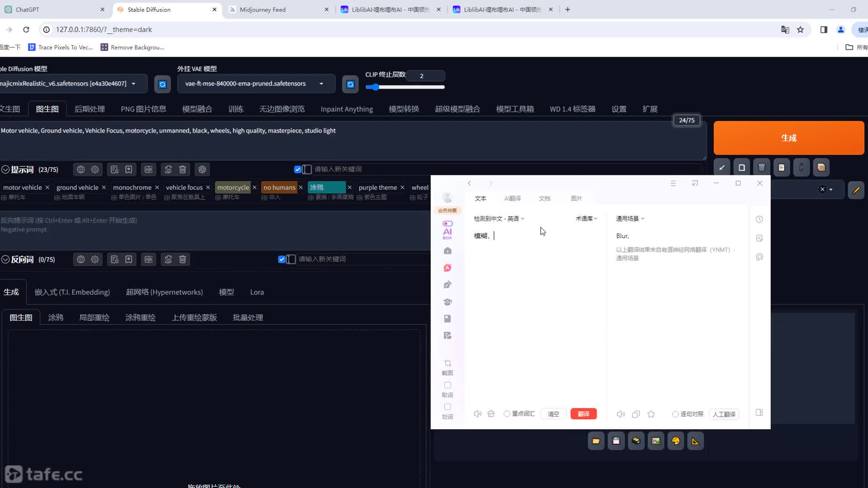This screenshot has height=488, width=868.
Task: Click the ChatGPT icon in 提示词 toolbar
Action: point(202,169)
